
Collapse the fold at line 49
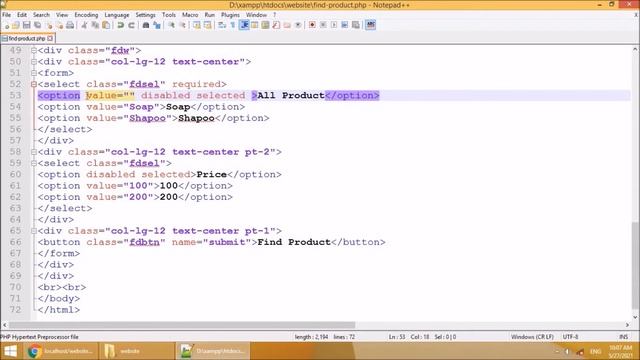tap(34, 51)
